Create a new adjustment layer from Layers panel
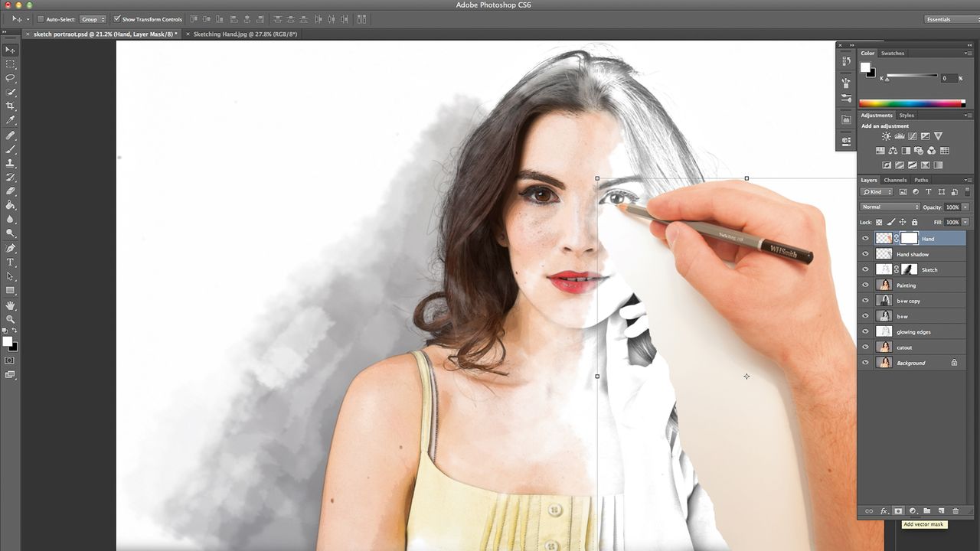Image resolution: width=980 pixels, height=551 pixels. click(x=913, y=510)
